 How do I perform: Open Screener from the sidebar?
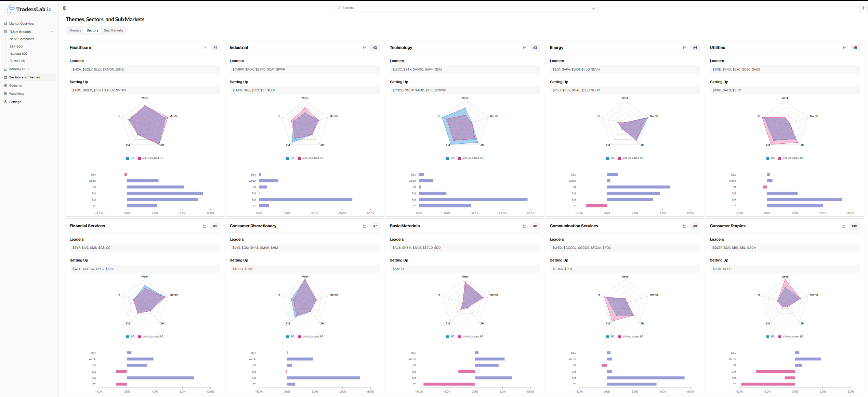16,86
